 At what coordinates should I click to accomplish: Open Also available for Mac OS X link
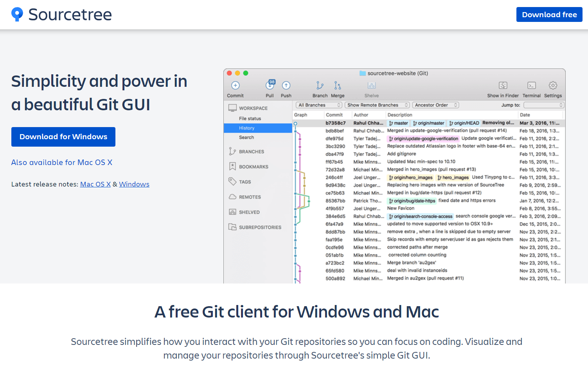coord(62,162)
